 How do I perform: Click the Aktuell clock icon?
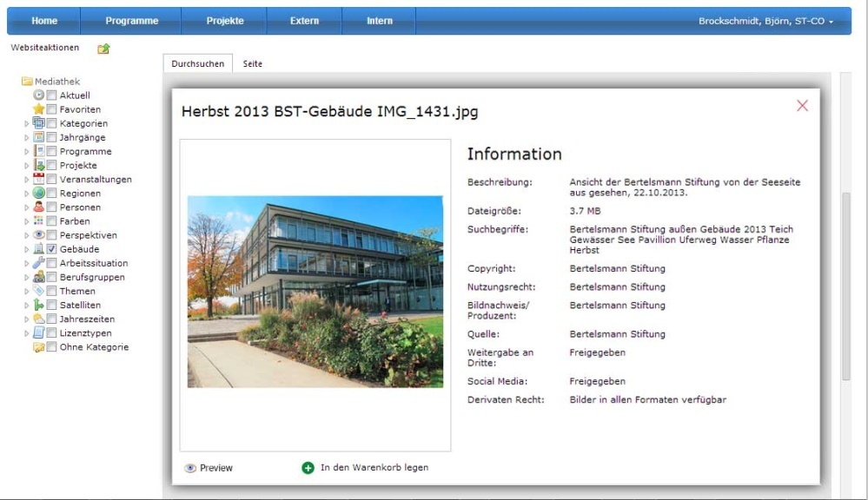click(x=39, y=95)
